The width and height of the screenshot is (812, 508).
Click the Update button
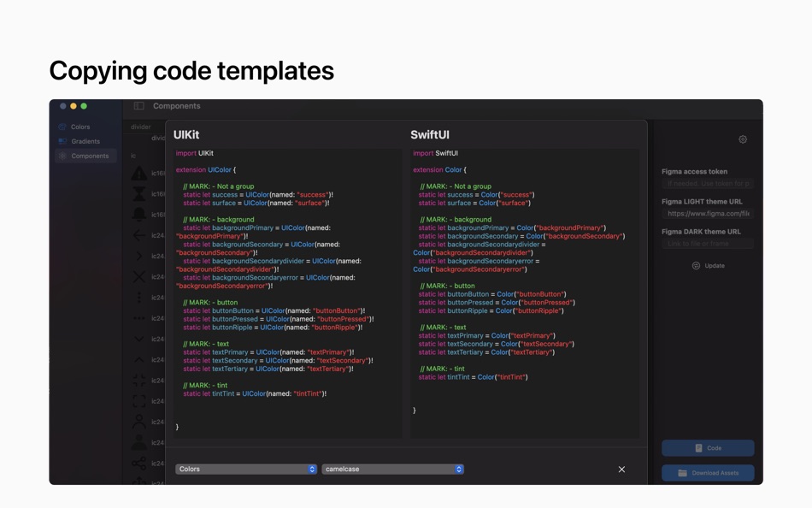click(x=708, y=266)
